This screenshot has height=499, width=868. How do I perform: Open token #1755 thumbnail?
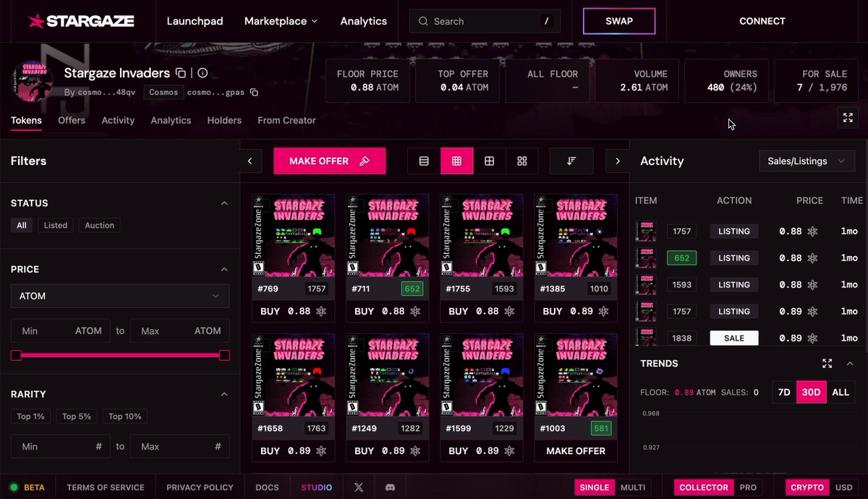482,235
